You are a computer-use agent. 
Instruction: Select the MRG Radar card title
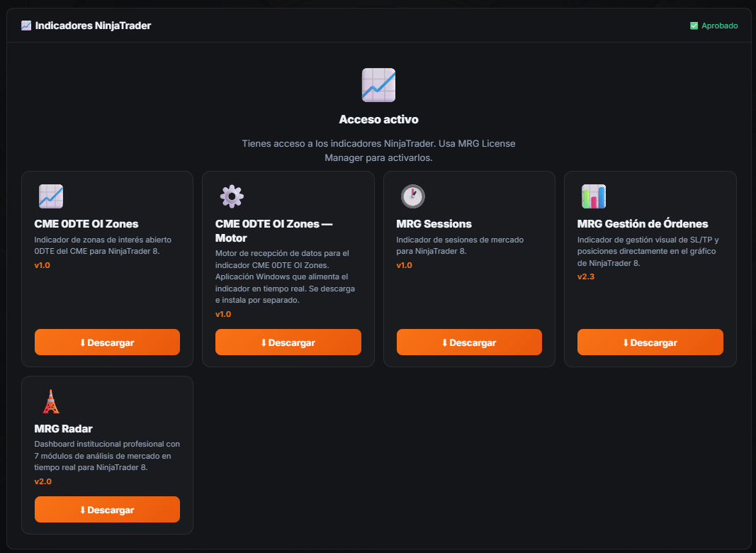(63, 428)
